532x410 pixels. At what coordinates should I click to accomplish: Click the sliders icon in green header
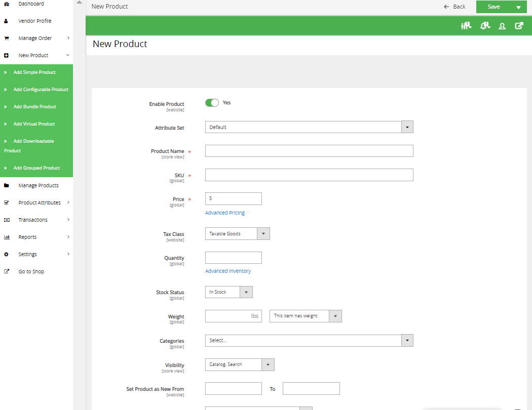(x=466, y=26)
